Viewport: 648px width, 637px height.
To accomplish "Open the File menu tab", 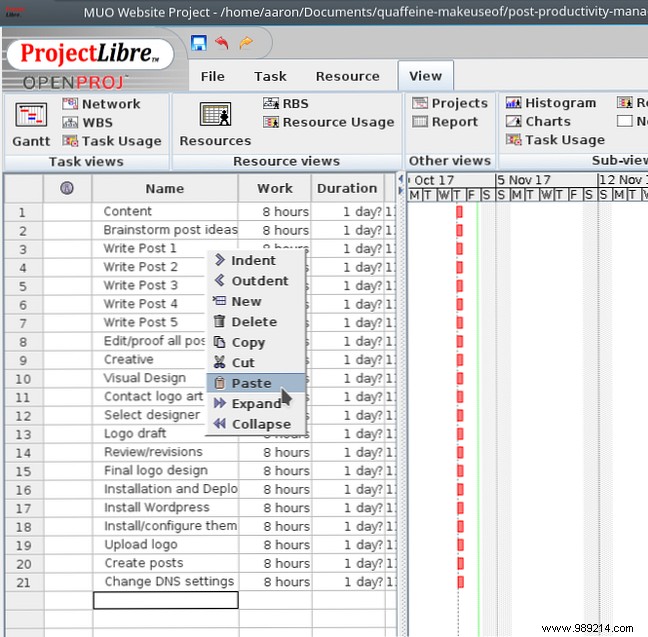I will tap(212, 76).
